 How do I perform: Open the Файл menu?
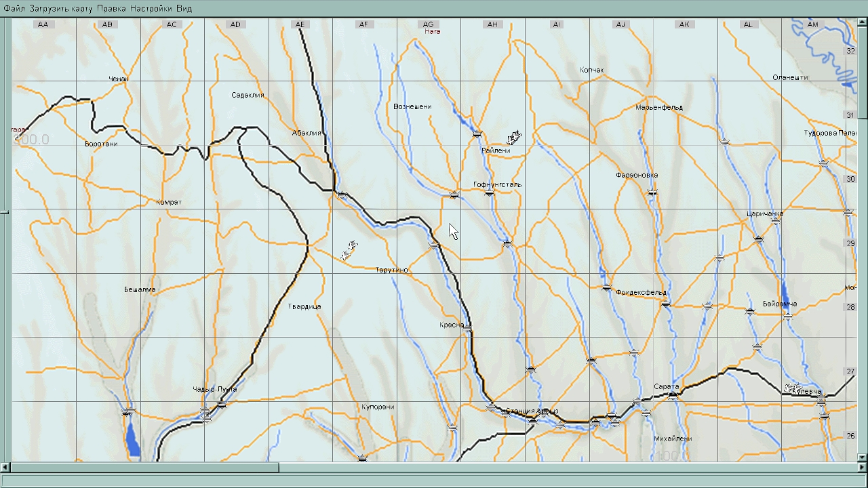pos(14,9)
